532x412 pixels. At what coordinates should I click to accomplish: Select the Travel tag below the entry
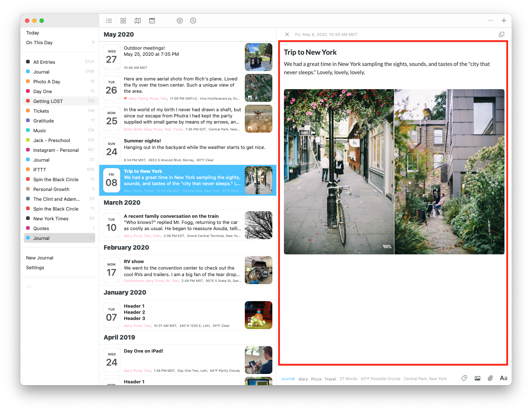click(330, 379)
